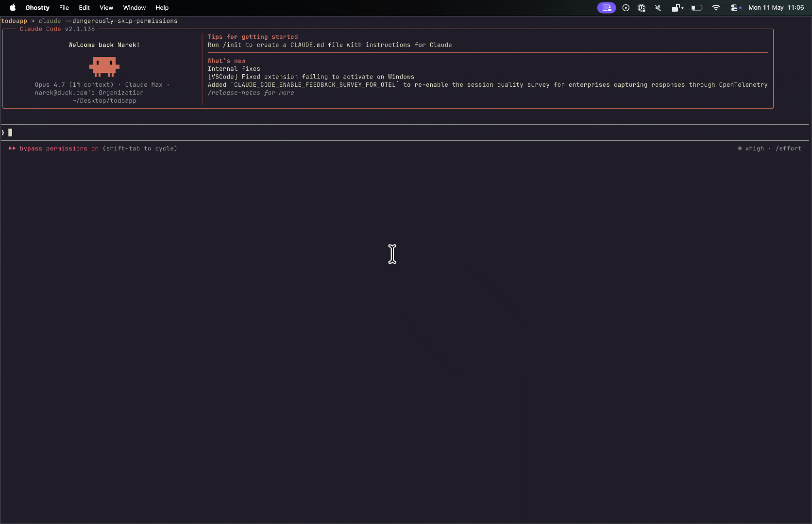This screenshot has height=524, width=812.
Task: Open the File menu
Action: coord(64,8)
